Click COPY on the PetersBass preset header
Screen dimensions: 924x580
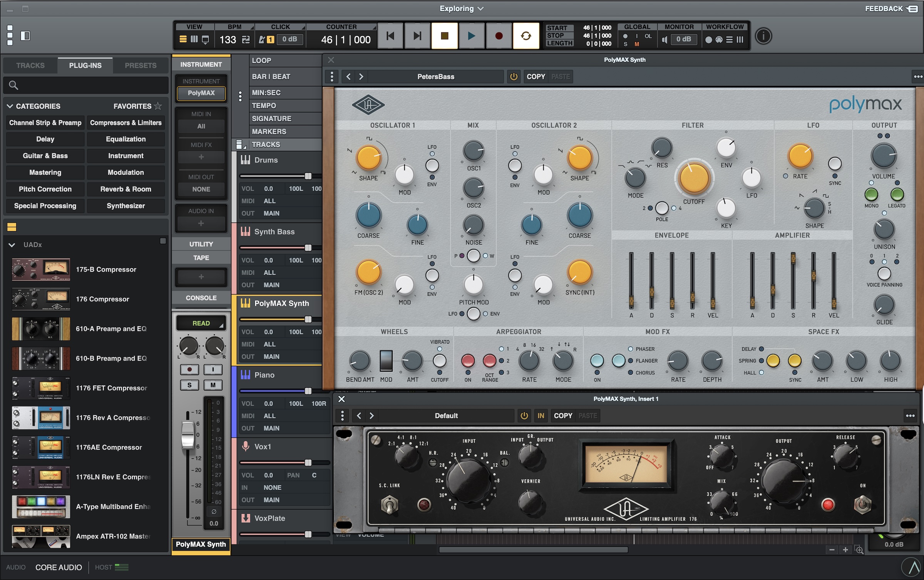tap(536, 76)
